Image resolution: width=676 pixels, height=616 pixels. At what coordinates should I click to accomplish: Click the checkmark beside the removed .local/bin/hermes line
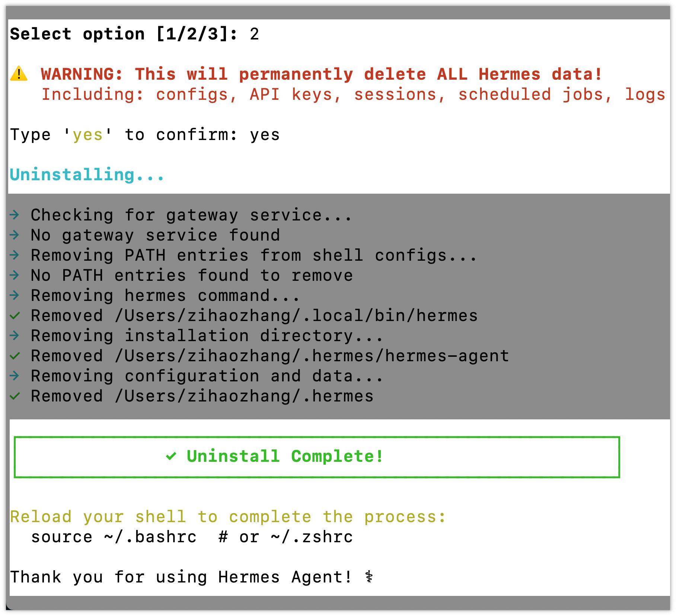click(15, 315)
